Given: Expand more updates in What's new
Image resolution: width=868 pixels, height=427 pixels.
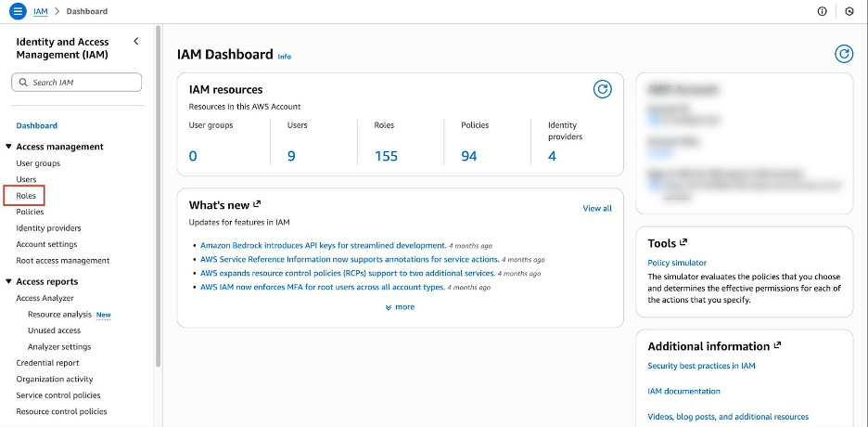Looking at the screenshot, I should (x=401, y=307).
